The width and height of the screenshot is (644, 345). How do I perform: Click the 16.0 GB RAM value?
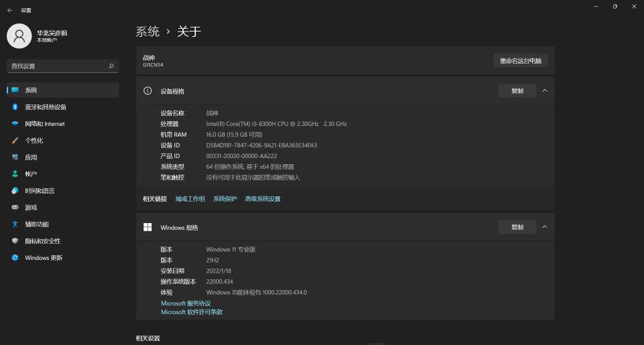[x=234, y=134]
